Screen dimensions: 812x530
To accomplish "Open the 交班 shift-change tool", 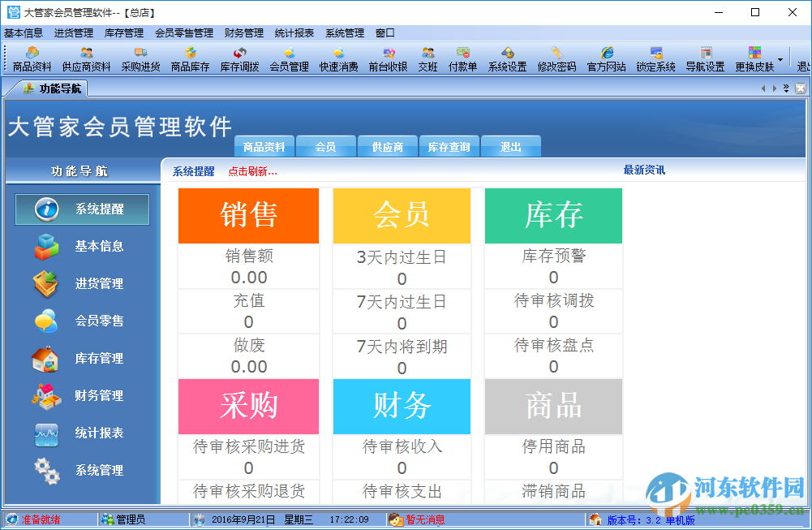I will click(428, 58).
